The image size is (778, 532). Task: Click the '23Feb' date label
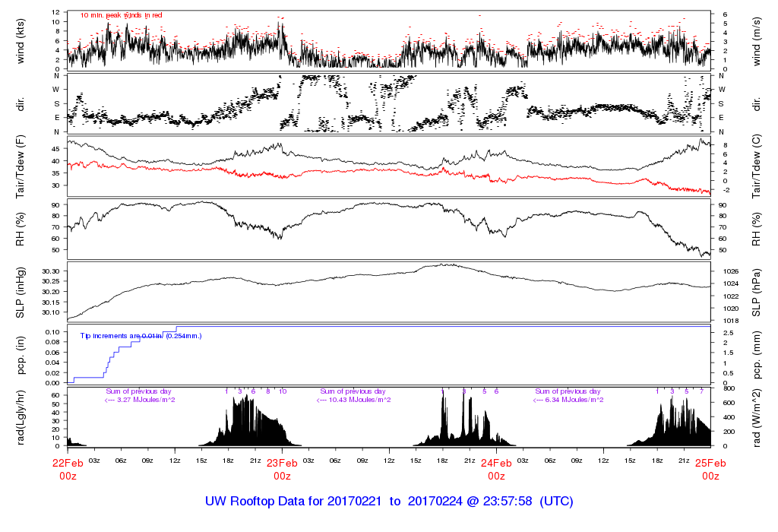pos(283,464)
